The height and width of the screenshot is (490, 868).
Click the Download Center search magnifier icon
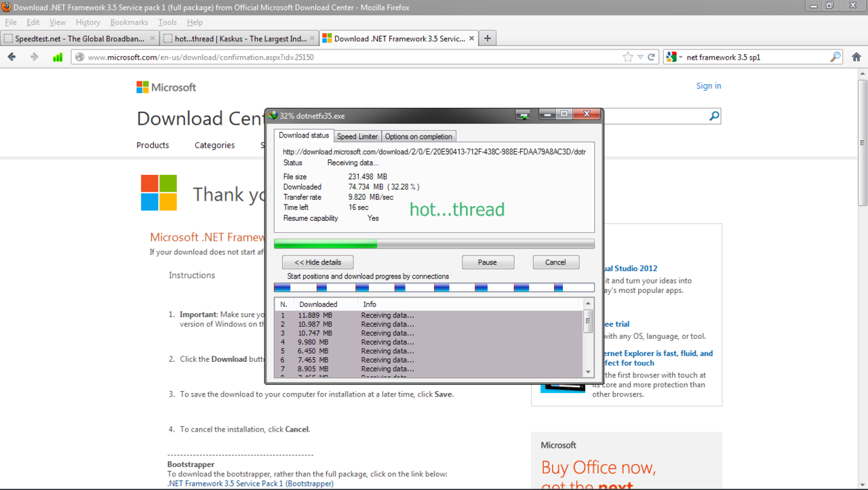point(714,117)
